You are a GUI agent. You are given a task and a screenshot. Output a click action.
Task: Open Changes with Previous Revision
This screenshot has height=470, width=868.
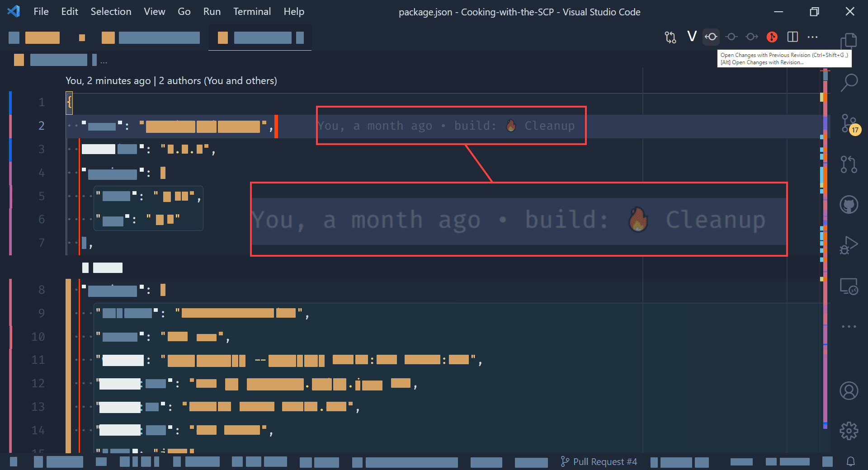[711, 37]
